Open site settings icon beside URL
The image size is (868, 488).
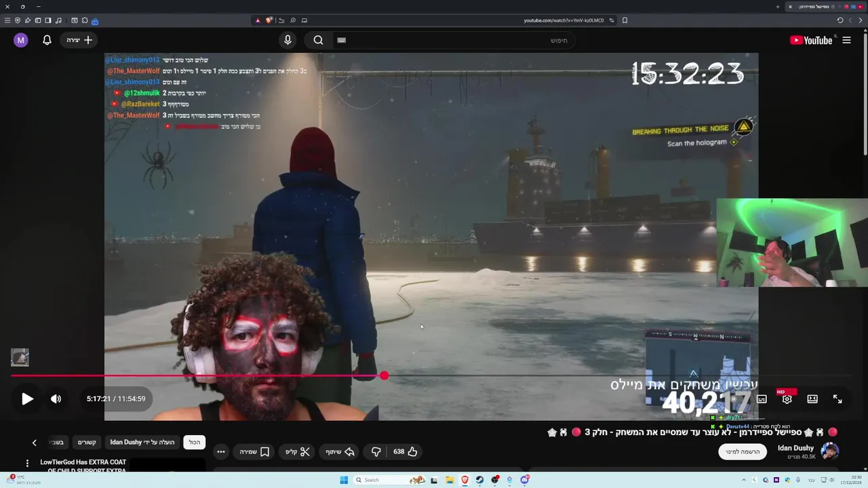point(612,20)
